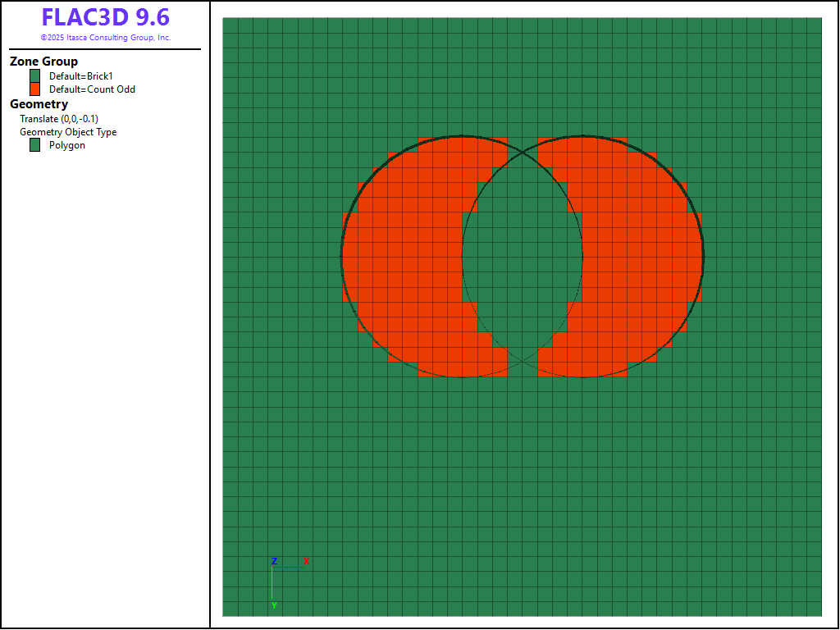Click the blue Z axis label

click(274, 561)
